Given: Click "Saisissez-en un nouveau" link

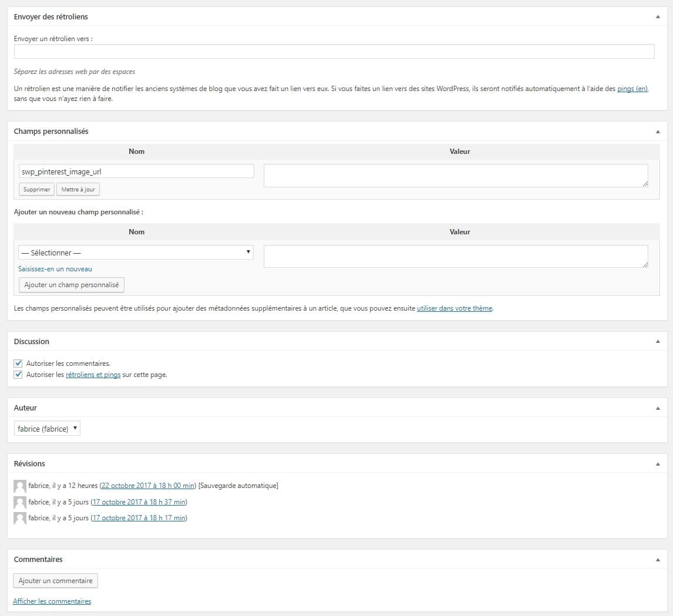Looking at the screenshot, I should 55,268.
